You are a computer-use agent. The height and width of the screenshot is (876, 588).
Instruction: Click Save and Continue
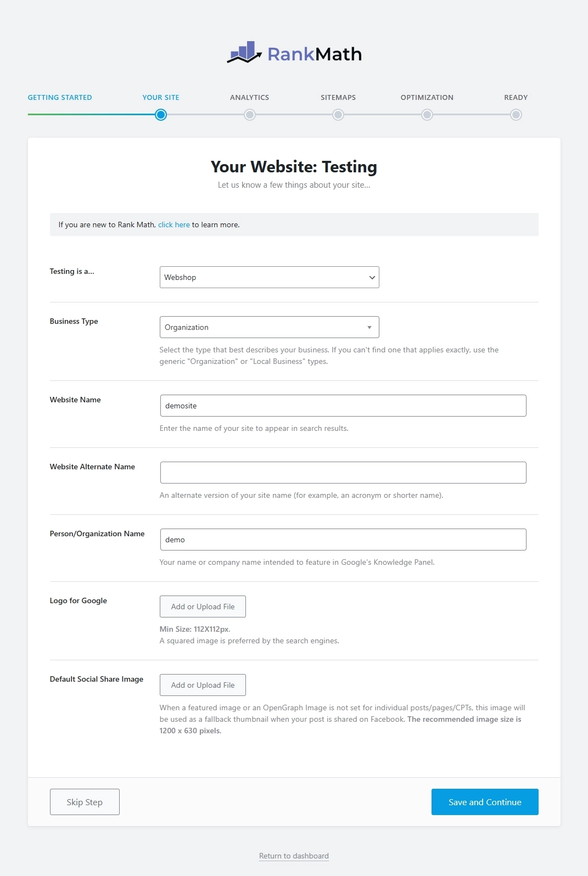pyautogui.click(x=485, y=802)
